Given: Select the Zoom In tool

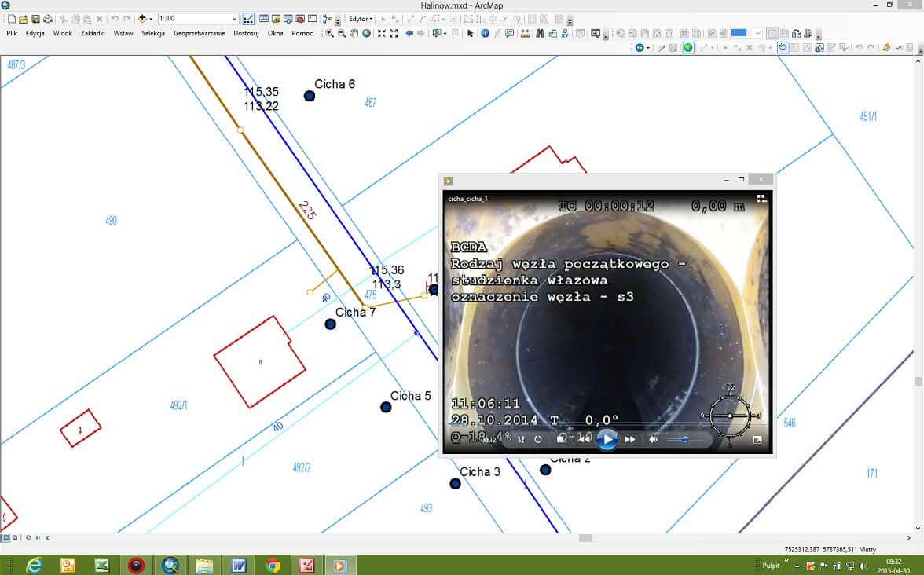Looking at the screenshot, I should (329, 34).
